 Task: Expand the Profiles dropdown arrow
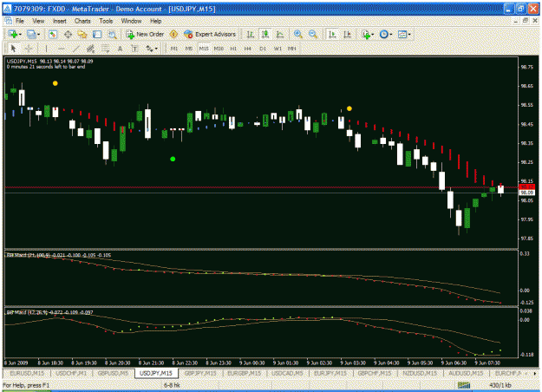pos(38,35)
